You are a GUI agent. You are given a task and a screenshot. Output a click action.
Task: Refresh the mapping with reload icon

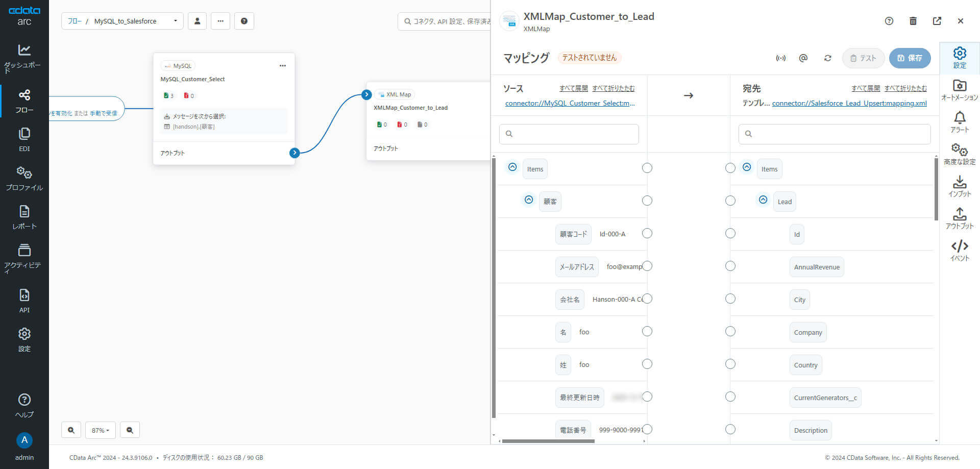(827, 58)
